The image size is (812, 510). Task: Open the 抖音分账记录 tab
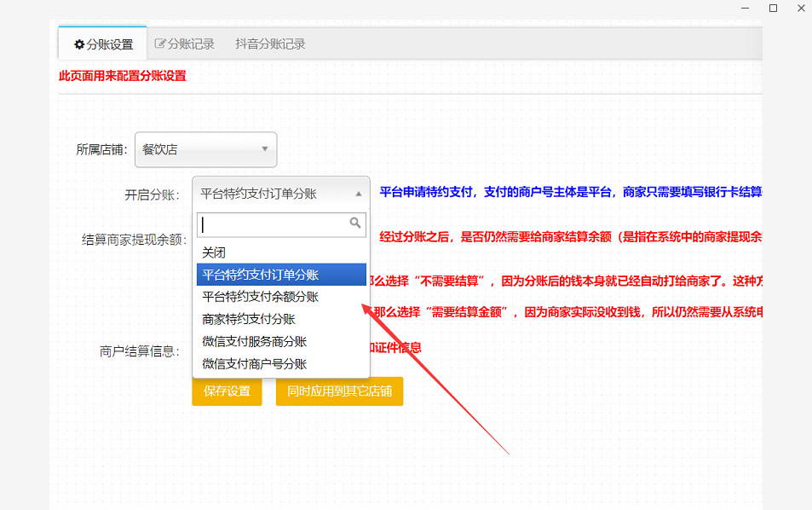click(270, 44)
